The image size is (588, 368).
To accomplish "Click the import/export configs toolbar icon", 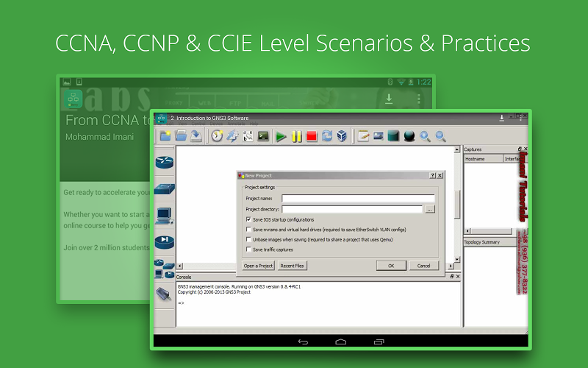I will [232, 135].
